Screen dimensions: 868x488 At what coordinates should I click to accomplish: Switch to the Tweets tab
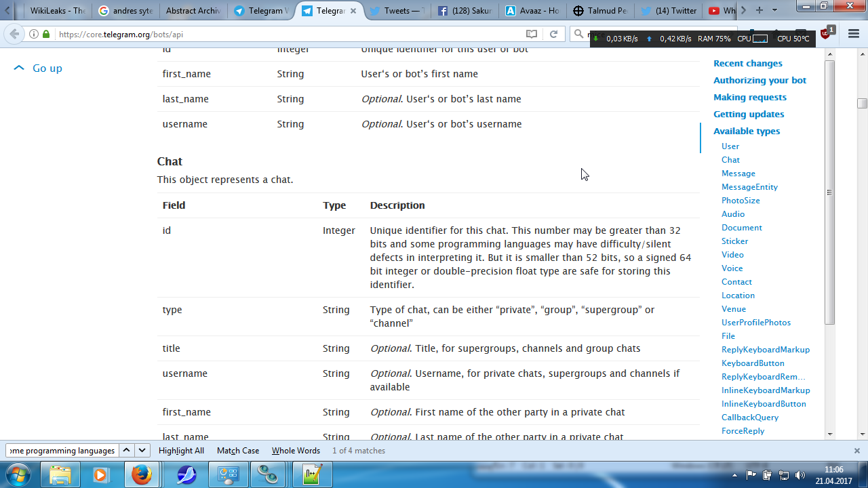tap(397, 11)
